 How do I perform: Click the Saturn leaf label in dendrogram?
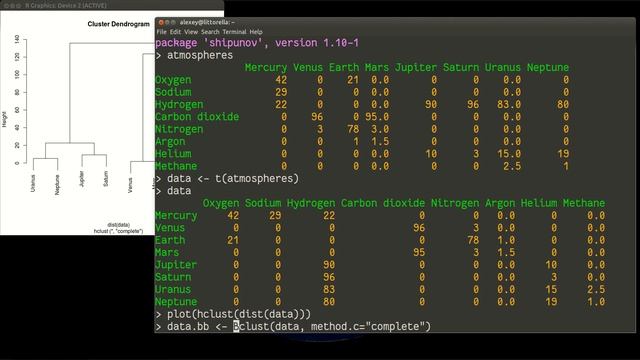pos(106,179)
